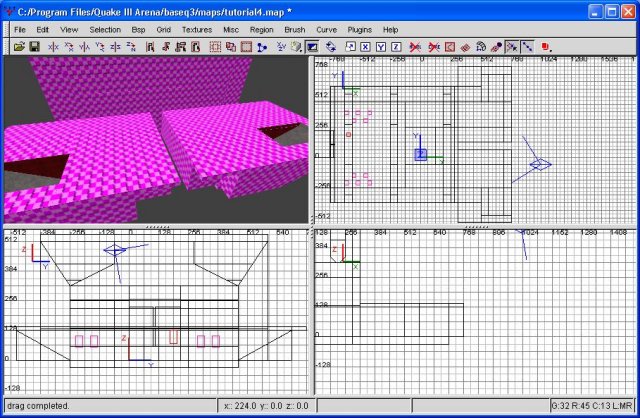This screenshot has width=640, height=418.
Task: Flip selection along the Z axis
Action: pos(116,47)
